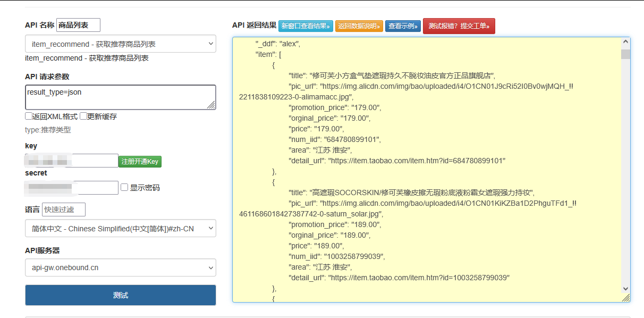Enable the 返回XML格式 checkbox

point(28,116)
